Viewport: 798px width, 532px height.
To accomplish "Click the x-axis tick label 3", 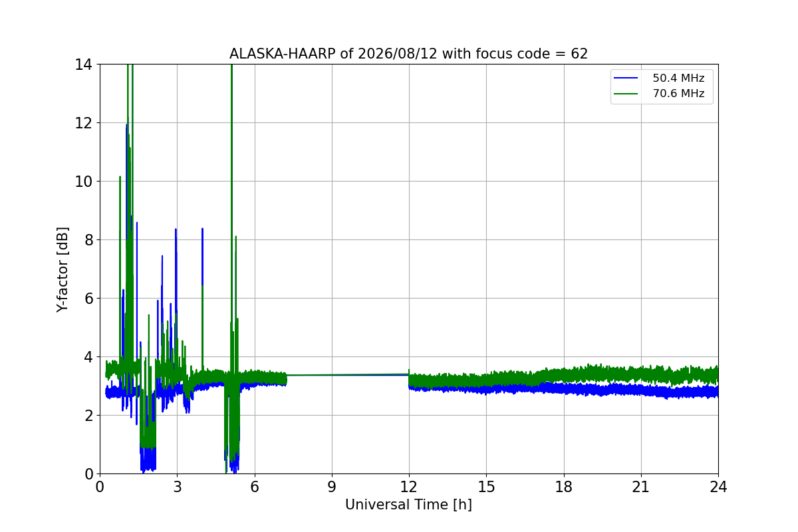I will [x=177, y=487].
